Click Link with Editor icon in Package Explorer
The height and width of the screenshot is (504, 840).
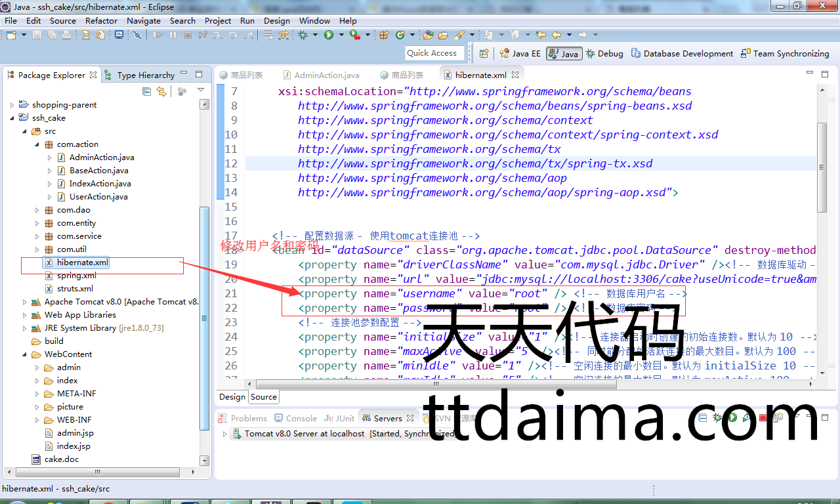tap(161, 92)
